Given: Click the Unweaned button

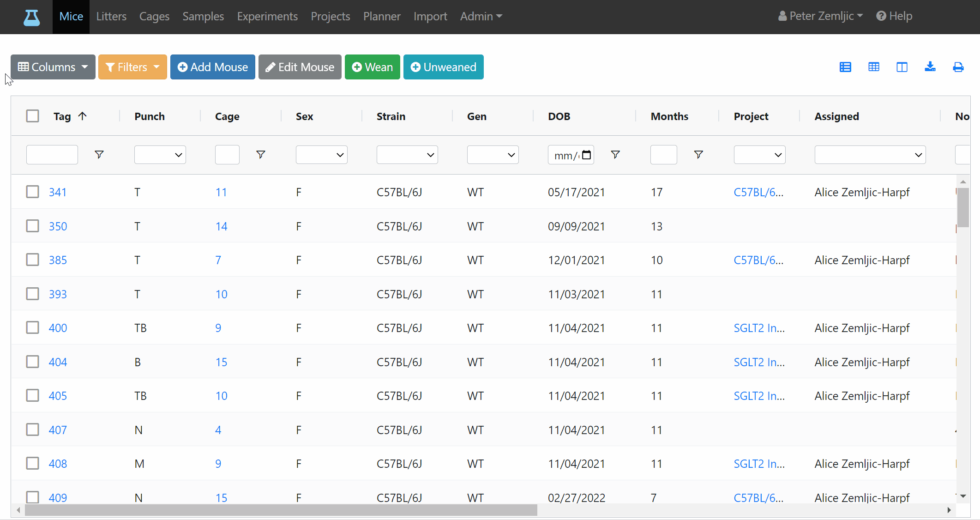Looking at the screenshot, I should click(443, 67).
